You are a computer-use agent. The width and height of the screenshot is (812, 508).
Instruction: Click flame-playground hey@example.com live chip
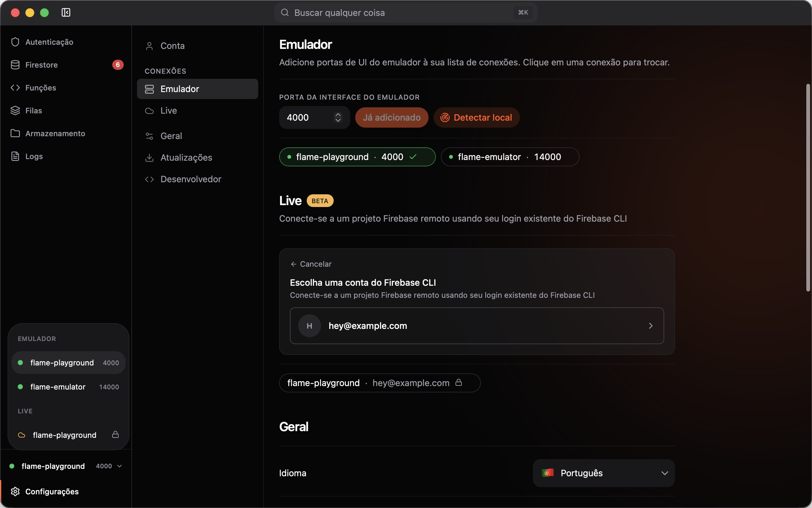click(379, 383)
